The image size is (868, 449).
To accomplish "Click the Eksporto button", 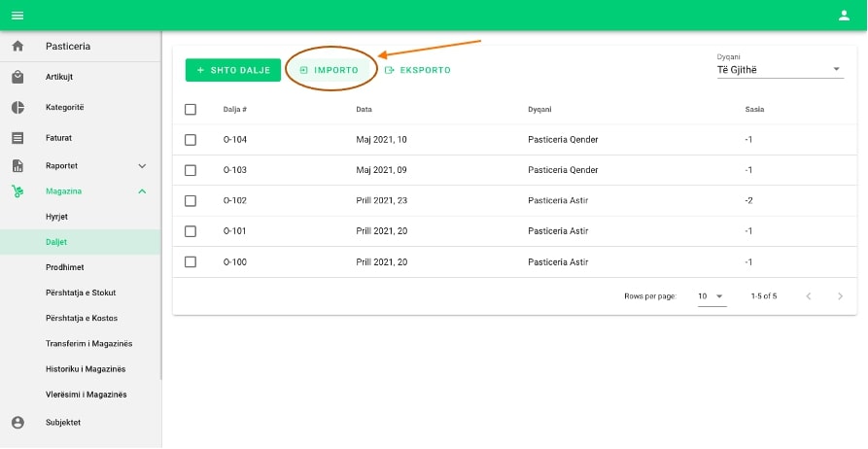I will (418, 70).
